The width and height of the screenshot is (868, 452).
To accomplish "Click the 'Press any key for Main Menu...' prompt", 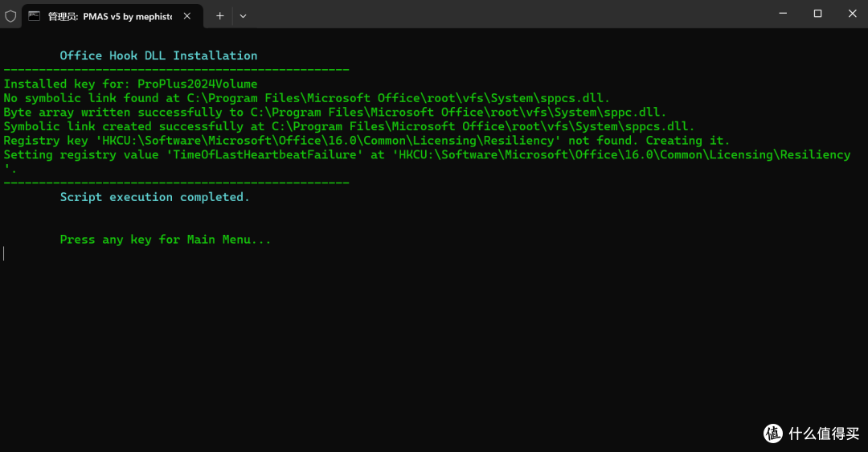I will [165, 240].
